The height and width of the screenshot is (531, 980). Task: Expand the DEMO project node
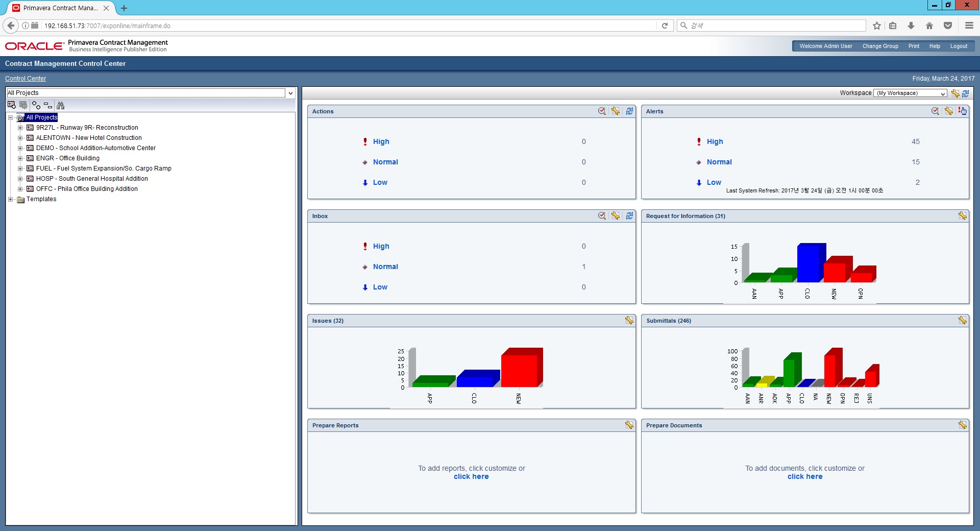pos(20,148)
